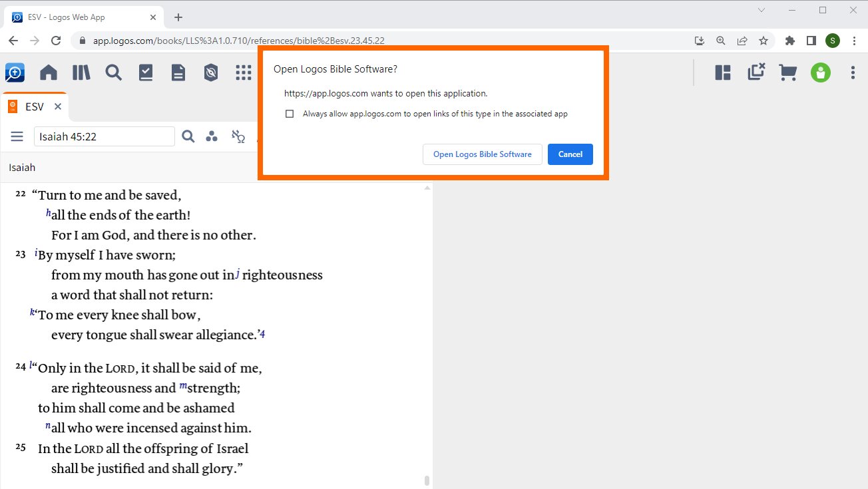Open the Documents page icon

click(x=178, y=73)
